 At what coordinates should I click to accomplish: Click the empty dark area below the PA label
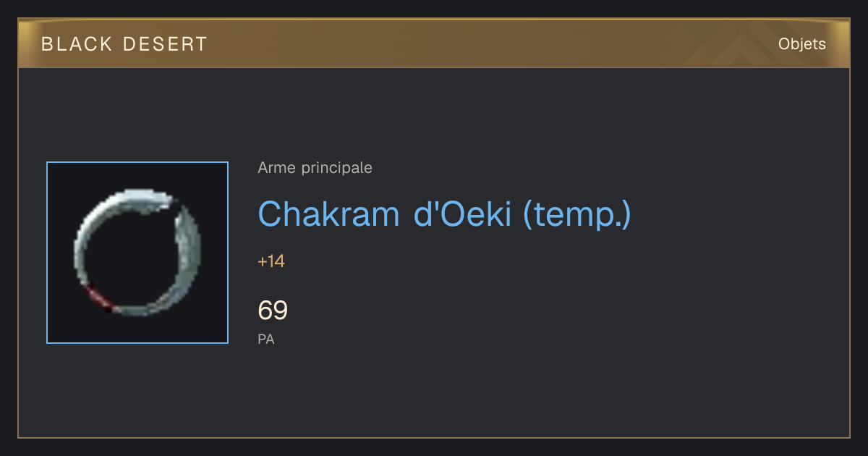(x=434, y=394)
